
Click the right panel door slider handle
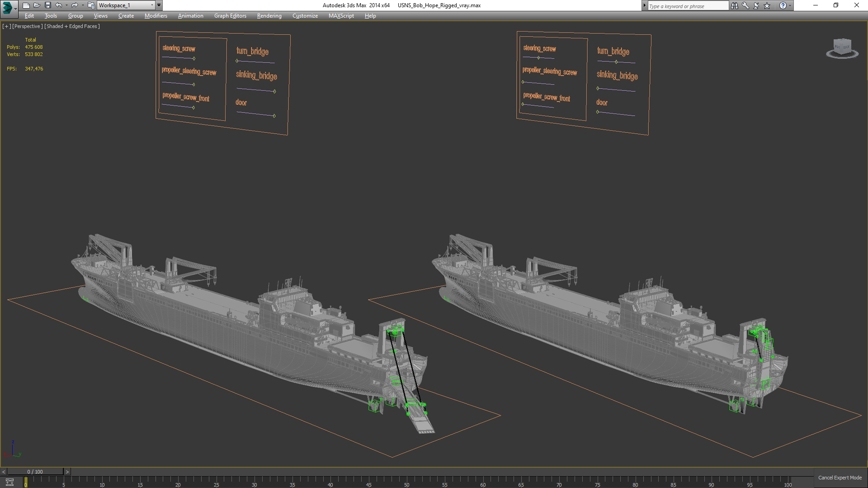point(598,112)
